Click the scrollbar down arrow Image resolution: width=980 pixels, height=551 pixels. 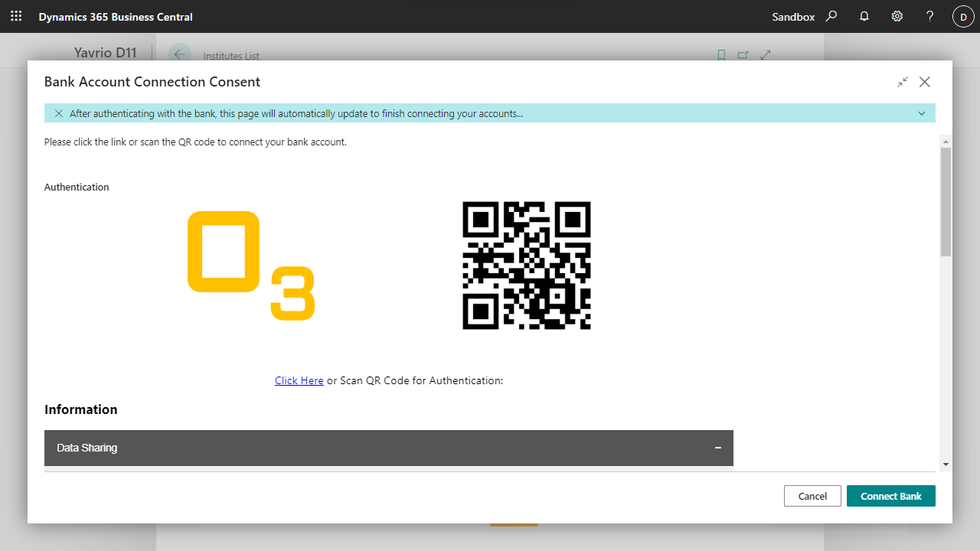[946, 465]
